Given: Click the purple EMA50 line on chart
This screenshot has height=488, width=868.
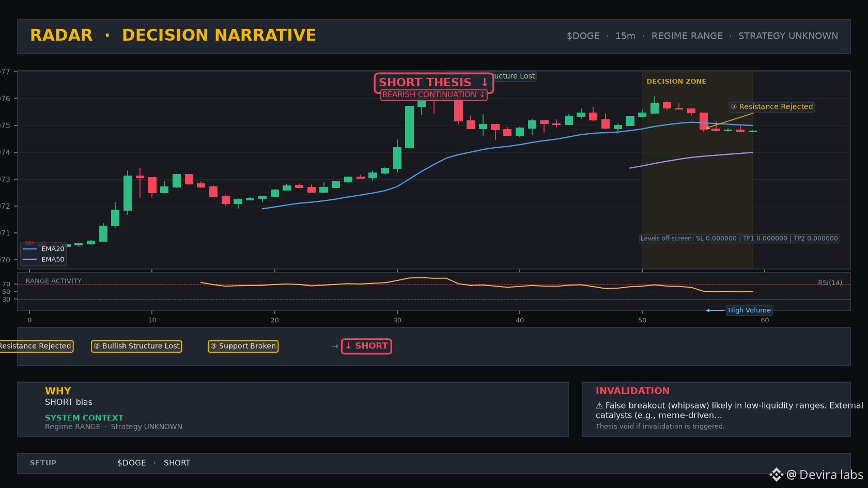Looking at the screenshot, I should click(x=691, y=158).
